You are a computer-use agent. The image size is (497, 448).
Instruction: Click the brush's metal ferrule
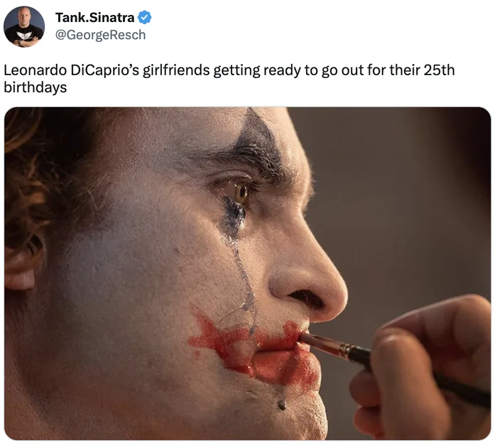349,350
